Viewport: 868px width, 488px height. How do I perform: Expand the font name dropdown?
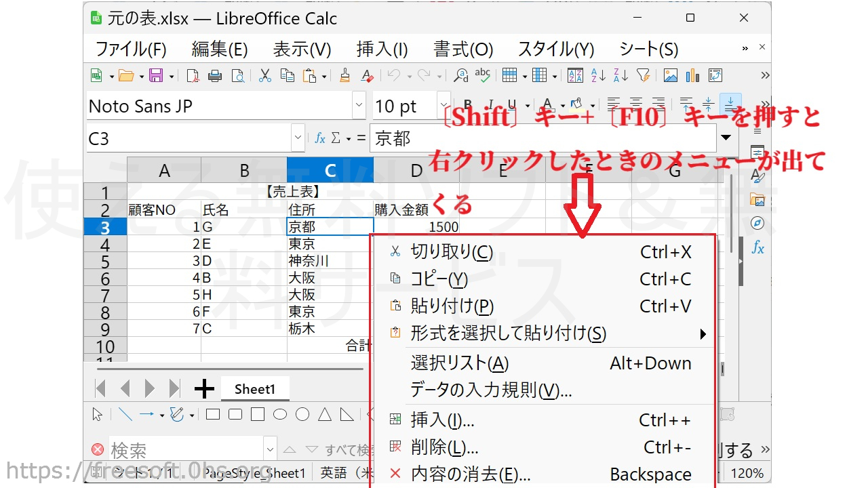click(x=359, y=106)
